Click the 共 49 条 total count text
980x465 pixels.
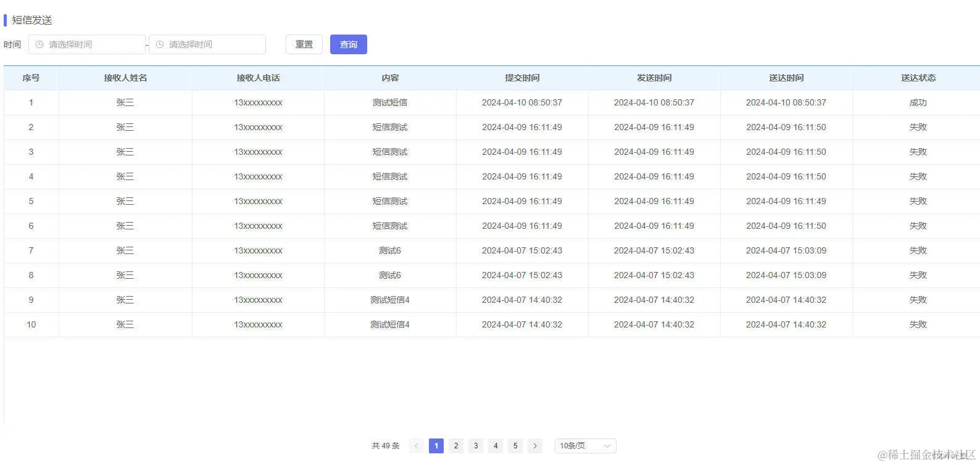(386, 446)
